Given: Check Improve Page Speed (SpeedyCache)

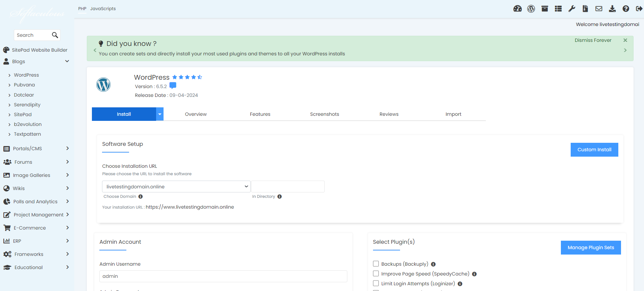Looking at the screenshot, I should pyautogui.click(x=376, y=273).
